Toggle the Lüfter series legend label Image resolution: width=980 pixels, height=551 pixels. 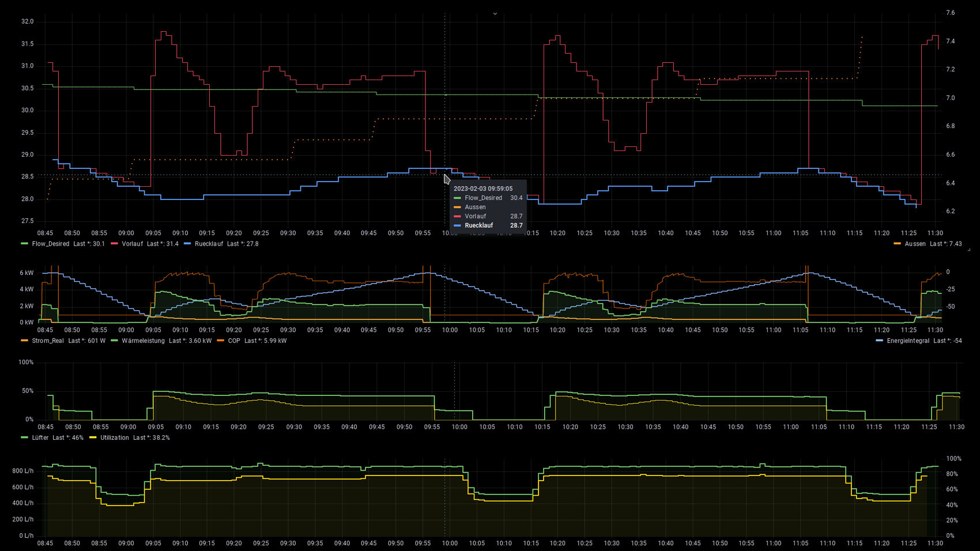40,437
